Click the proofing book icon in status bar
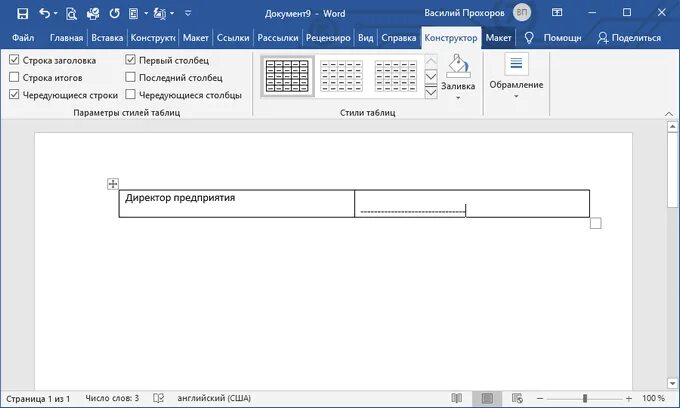 tap(159, 398)
